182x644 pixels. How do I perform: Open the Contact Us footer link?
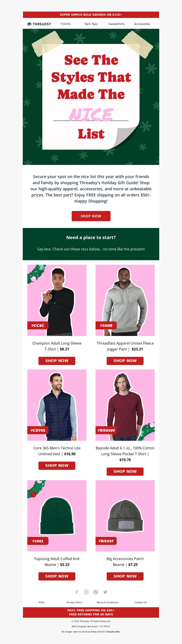[x=141, y=602]
